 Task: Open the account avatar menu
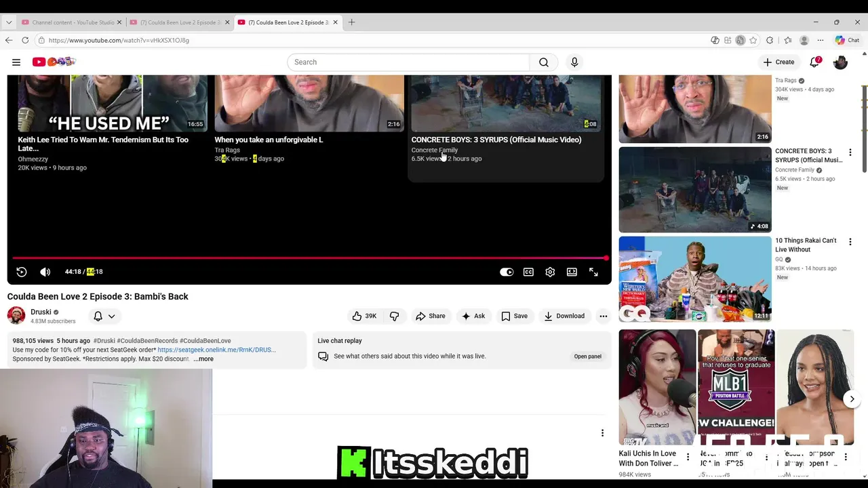(840, 62)
